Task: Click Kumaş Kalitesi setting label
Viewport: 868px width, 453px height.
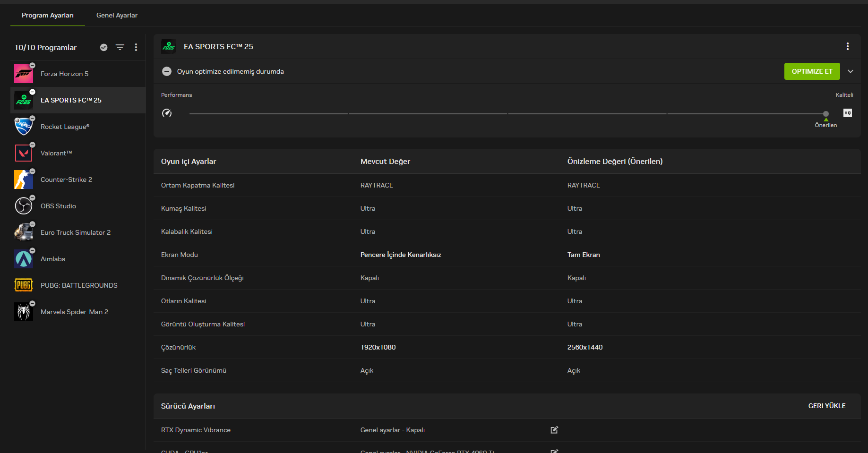Action: click(183, 208)
